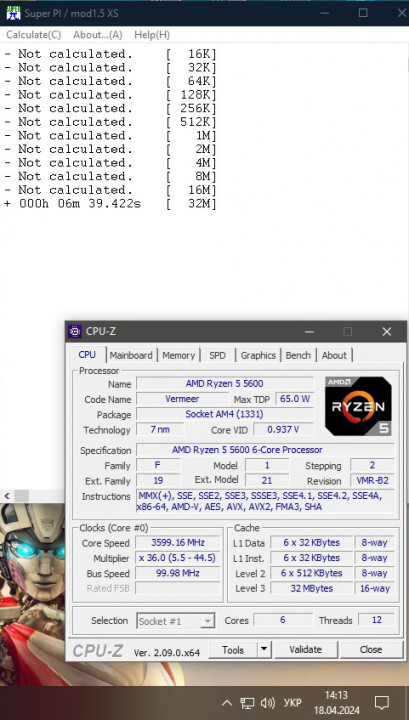409x720 pixels.
Task: Open the network icon in system tray
Action: [247, 703]
